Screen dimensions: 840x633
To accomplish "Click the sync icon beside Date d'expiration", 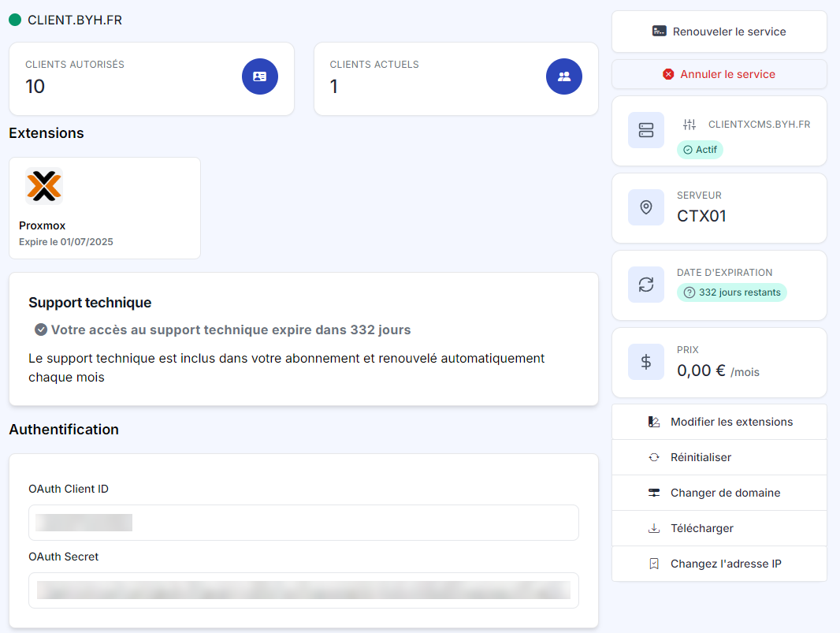I will (646, 284).
